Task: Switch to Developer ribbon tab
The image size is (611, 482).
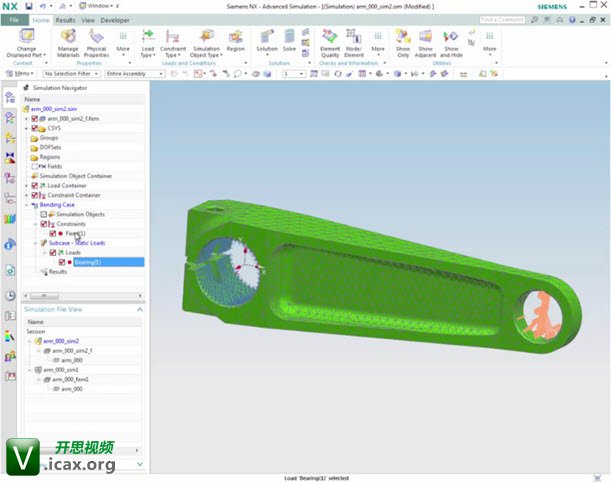Action: tap(115, 20)
